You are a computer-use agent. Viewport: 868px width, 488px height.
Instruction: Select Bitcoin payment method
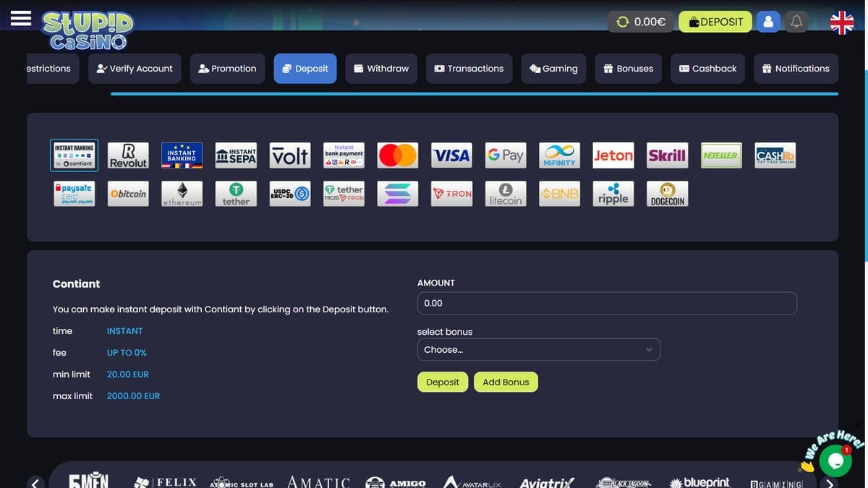[128, 194]
